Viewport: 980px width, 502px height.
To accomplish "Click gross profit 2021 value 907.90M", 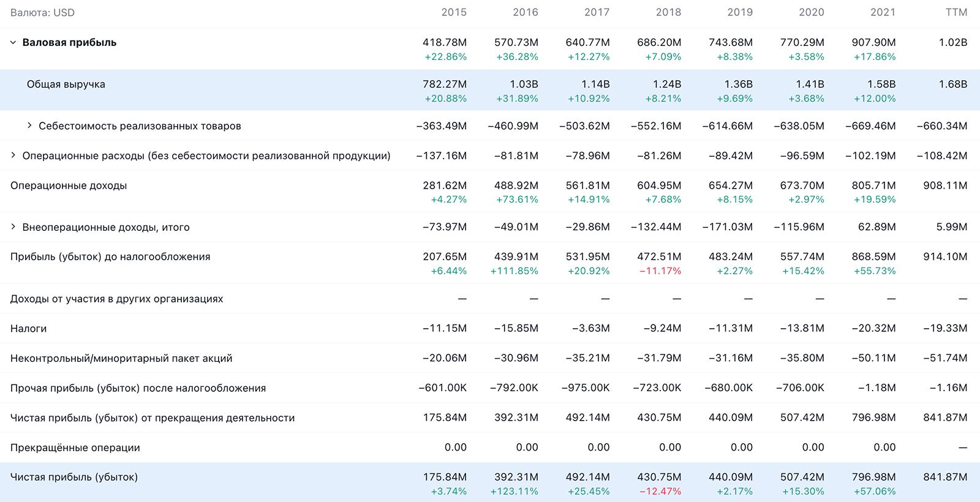I will [x=873, y=43].
